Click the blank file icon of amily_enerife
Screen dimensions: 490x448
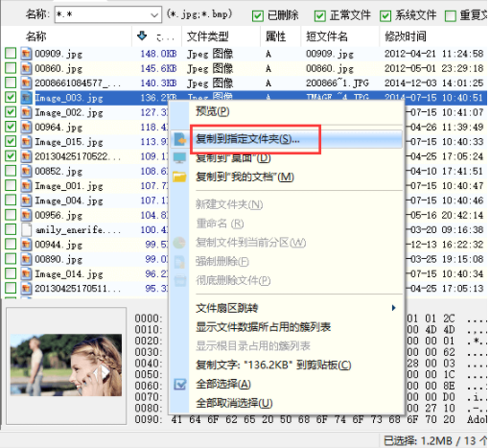coord(26,229)
